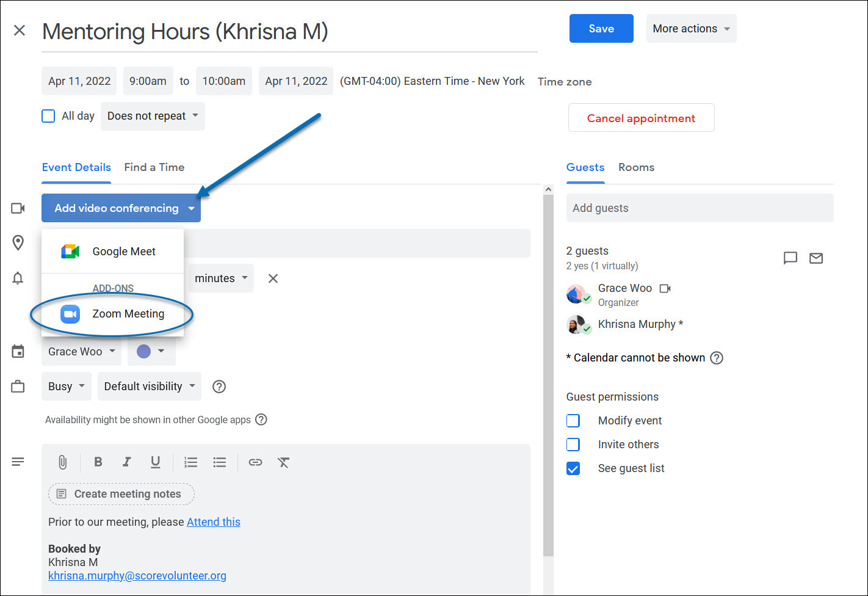Click the Underline formatting icon
The height and width of the screenshot is (596, 868).
click(155, 462)
